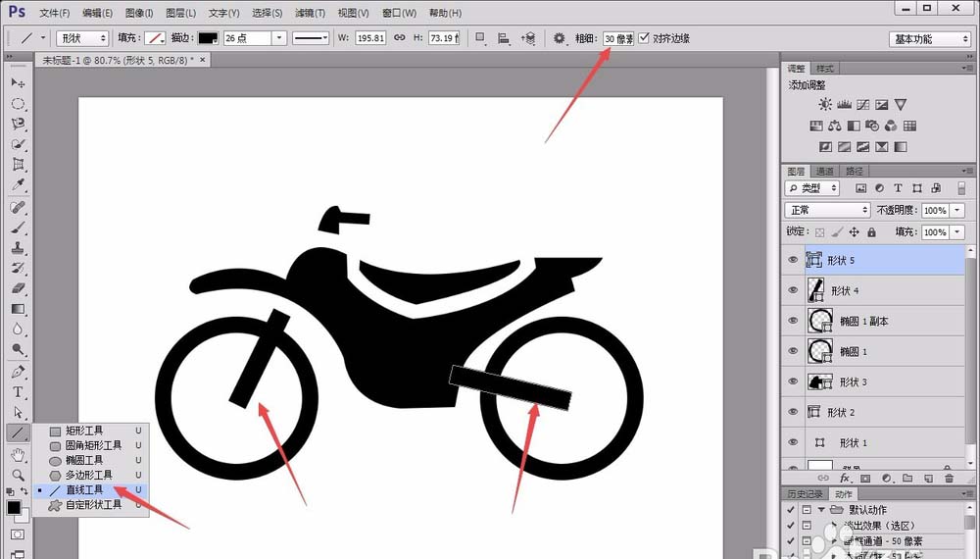Select the Elliptical Marquee tool

pyautogui.click(x=18, y=103)
